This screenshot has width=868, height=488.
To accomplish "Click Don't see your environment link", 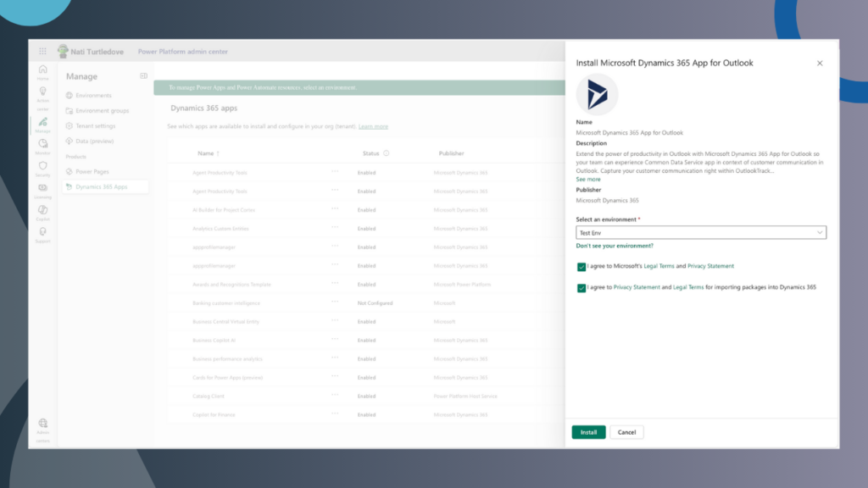I will pos(615,246).
